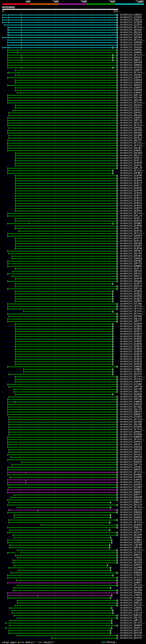Click the purple alignment bar for UniRef100_B9ND57
Image resolution: width=146 pixels, height=644 pixels.
point(63,492)
